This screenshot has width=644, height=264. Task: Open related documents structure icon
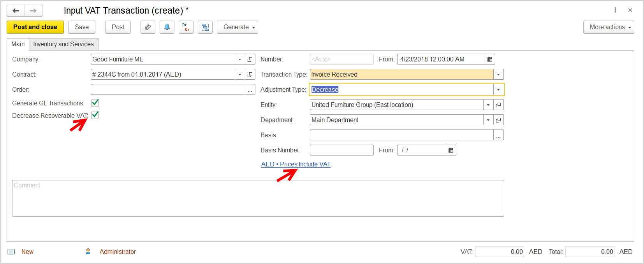pyautogui.click(x=205, y=27)
